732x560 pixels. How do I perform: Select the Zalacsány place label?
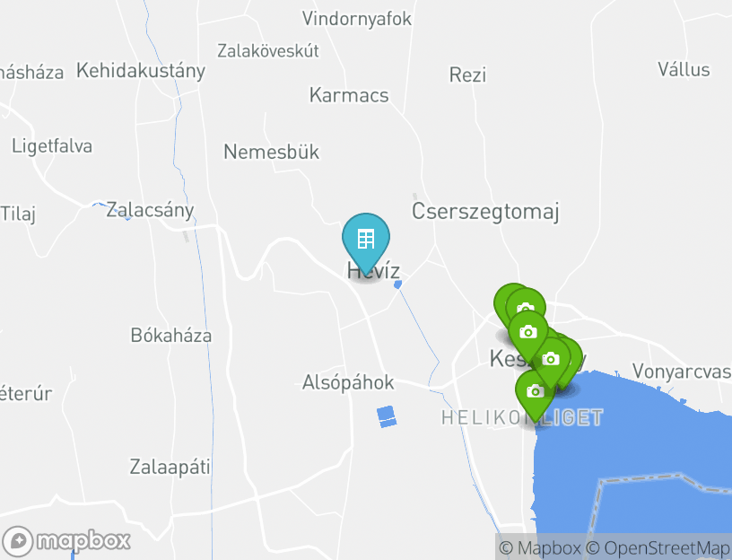[150, 210]
